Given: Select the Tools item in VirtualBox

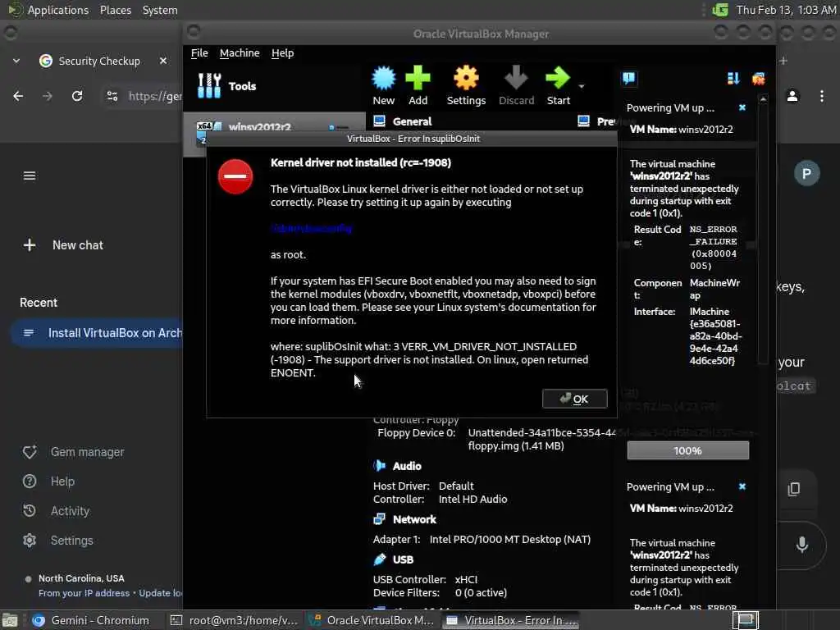Looking at the screenshot, I should [226, 85].
